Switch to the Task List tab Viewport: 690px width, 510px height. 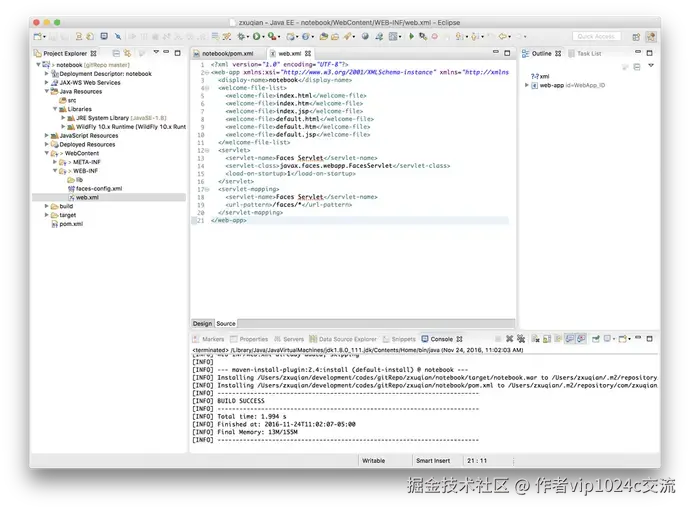tap(584, 53)
